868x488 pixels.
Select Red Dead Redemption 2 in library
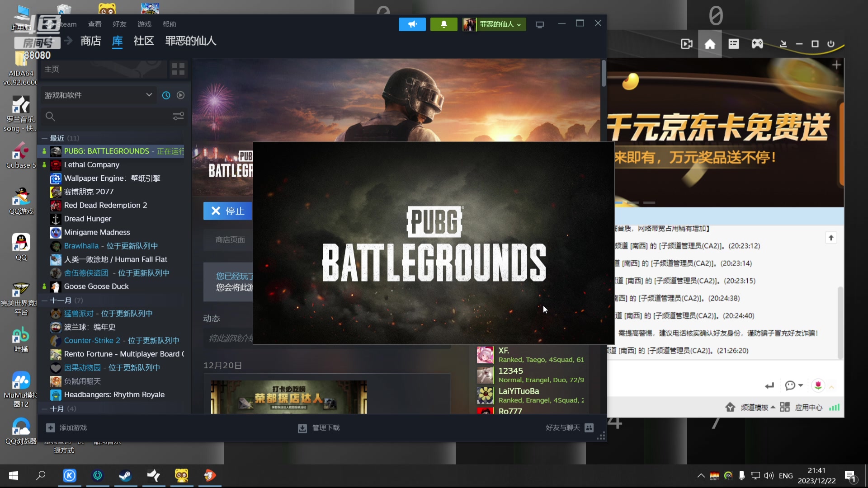(105, 205)
